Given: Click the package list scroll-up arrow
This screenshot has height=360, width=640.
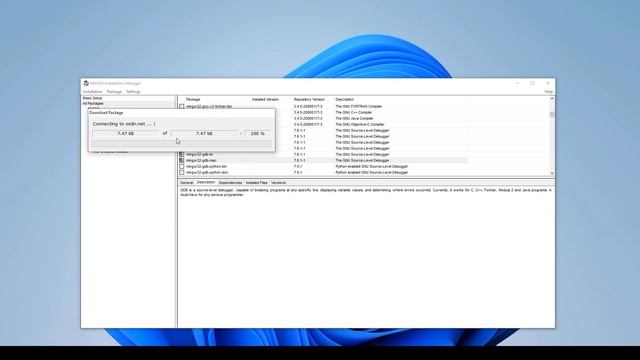Looking at the screenshot, I should tap(552, 99).
